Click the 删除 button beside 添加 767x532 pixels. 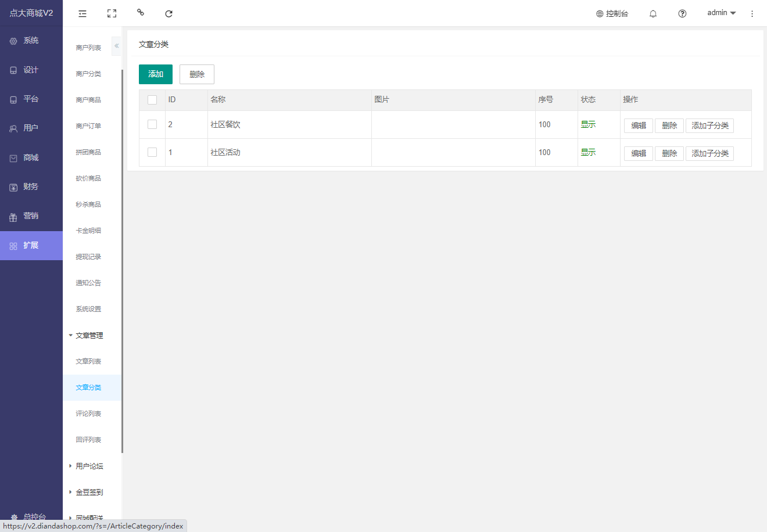(197, 74)
